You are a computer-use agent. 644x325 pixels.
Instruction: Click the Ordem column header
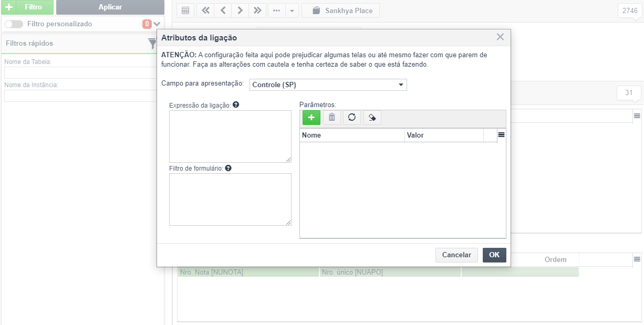(x=555, y=259)
